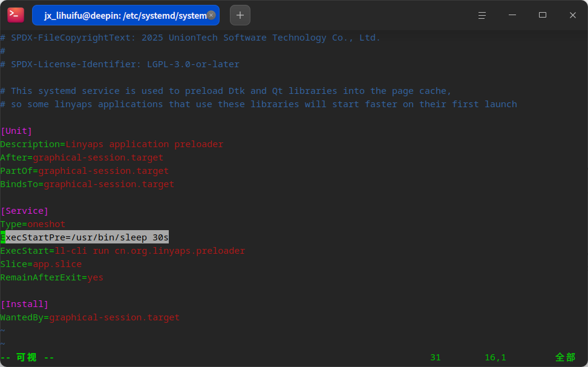The image size is (588, 367).
Task: Click the visual mode indicator '-- 可视 --'
Action: tap(27, 357)
